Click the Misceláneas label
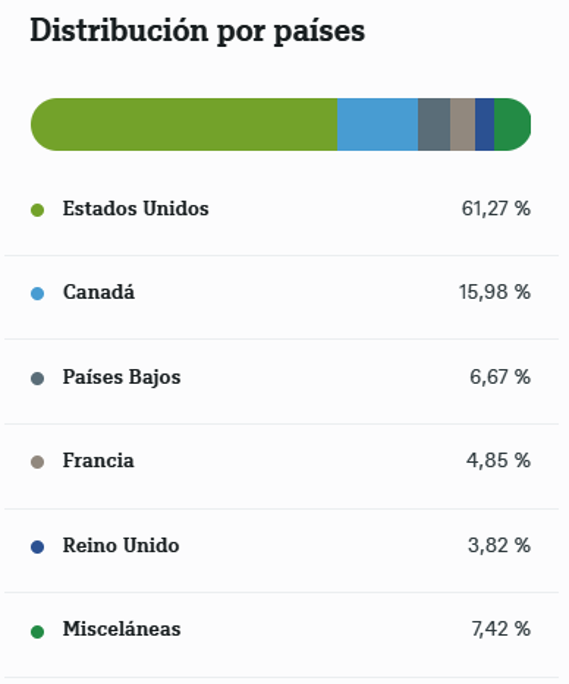Viewport: 569px width, 684px height. [x=122, y=629]
